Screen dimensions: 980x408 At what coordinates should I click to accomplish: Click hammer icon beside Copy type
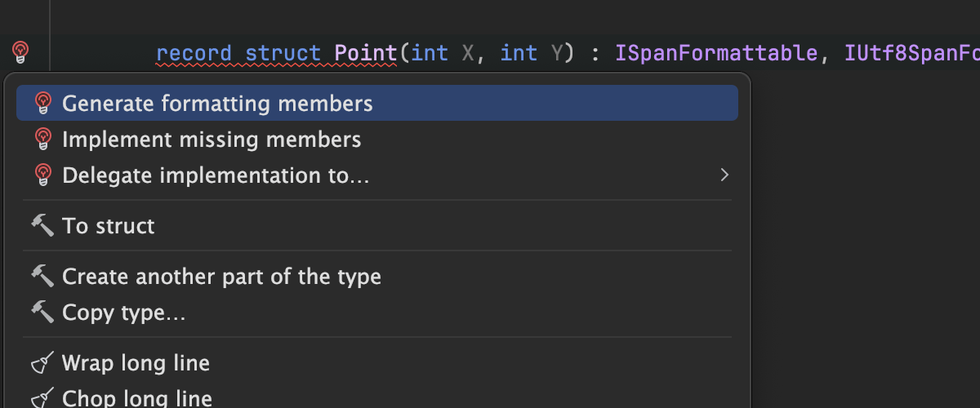(x=42, y=313)
